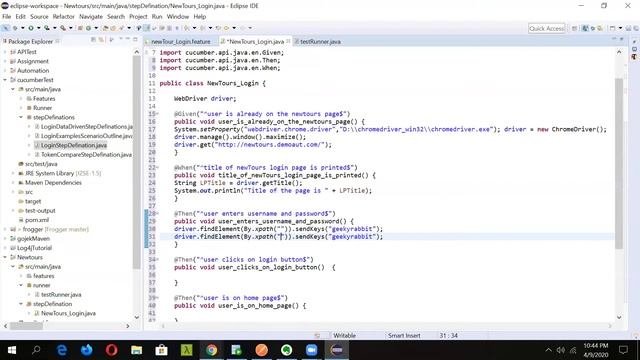Viewport: 640px width, 360px height.
Task: Fold the method at line 34
Action: point(158,260)
